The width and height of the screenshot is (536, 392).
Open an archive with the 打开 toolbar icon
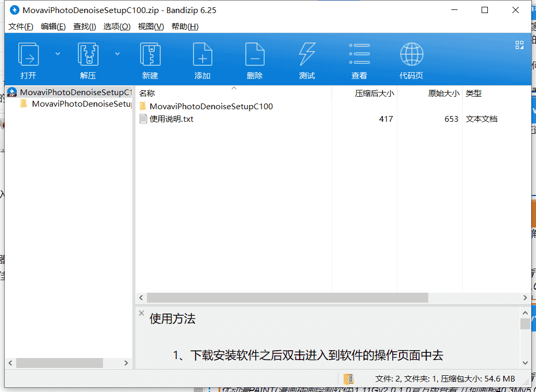28,61
